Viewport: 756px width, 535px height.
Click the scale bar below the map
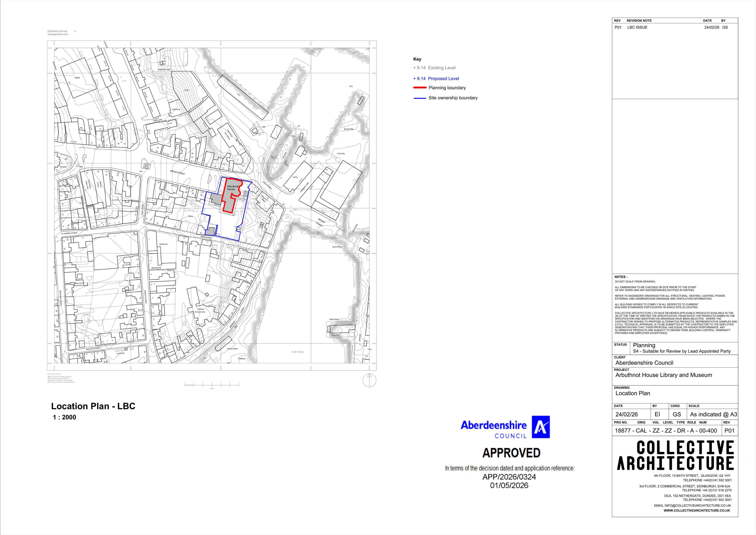[212, 385]
